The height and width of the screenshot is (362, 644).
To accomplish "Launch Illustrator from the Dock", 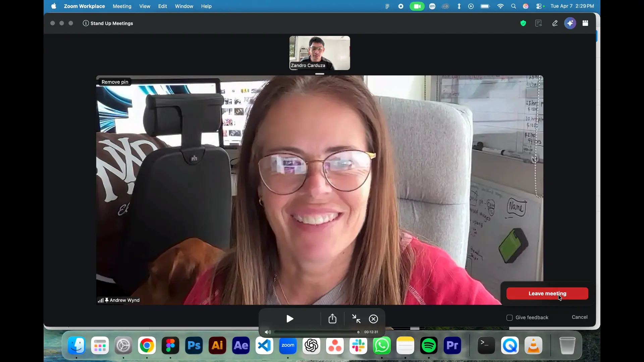I will tap(217, 346).
